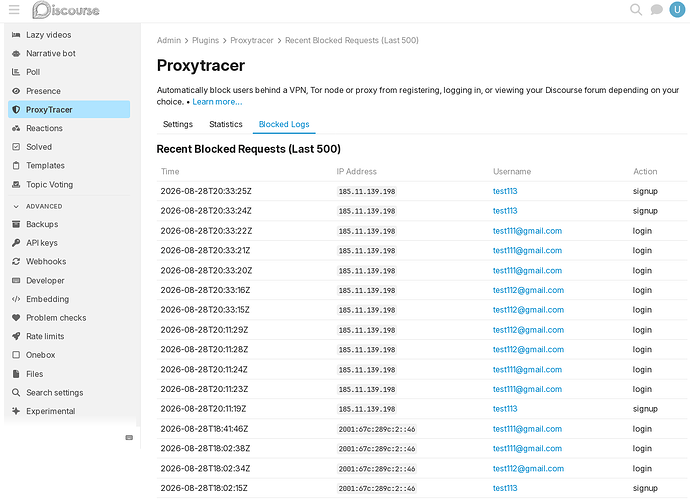This screenshot has height=499, width=690.
Task: Click the Solved checkmark icon
Action: (x=16, y=147)
